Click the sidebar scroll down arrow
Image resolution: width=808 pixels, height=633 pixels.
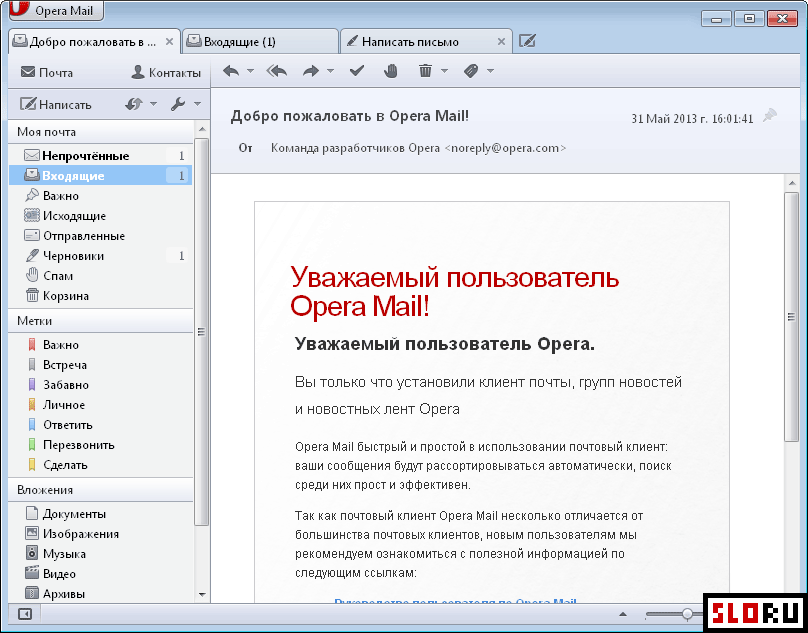[201, 595]
